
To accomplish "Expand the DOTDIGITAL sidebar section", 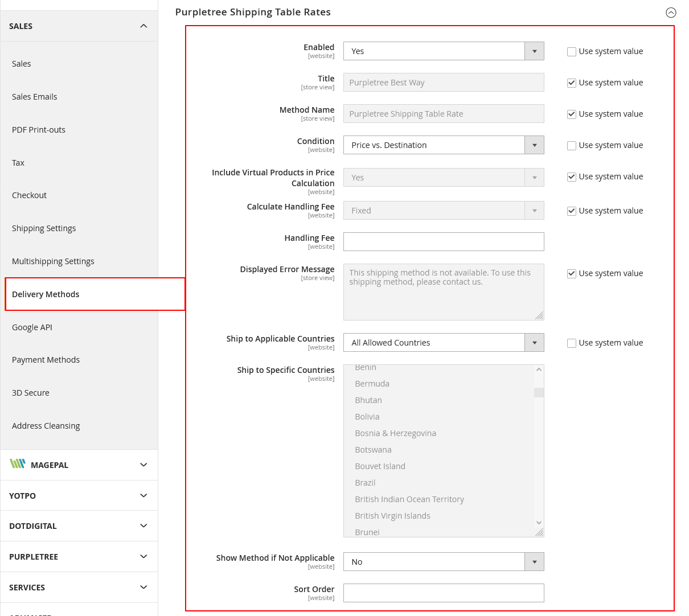I will [x=143, y=525].
